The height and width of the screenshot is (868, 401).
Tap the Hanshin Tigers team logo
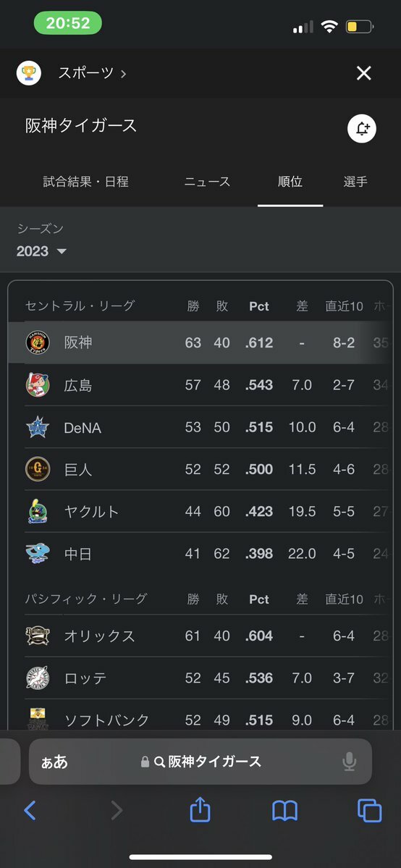coord(38,342)
